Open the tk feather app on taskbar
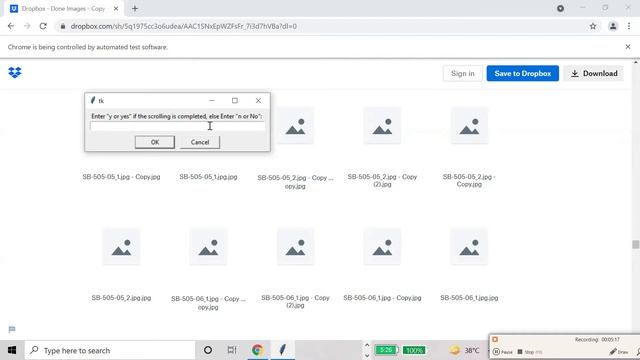Viewport: 640px width, 360px height. click(x=282, y=350)
